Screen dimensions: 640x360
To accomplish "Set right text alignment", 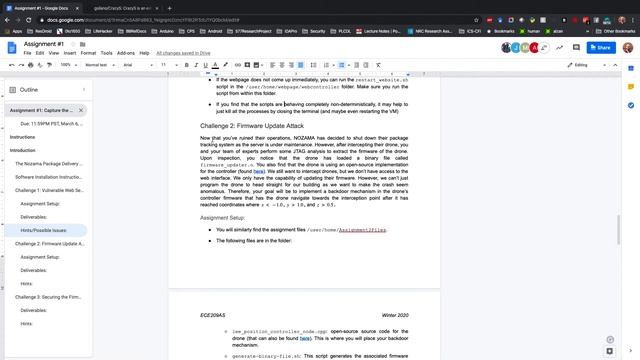I will (x=291, y=65).
